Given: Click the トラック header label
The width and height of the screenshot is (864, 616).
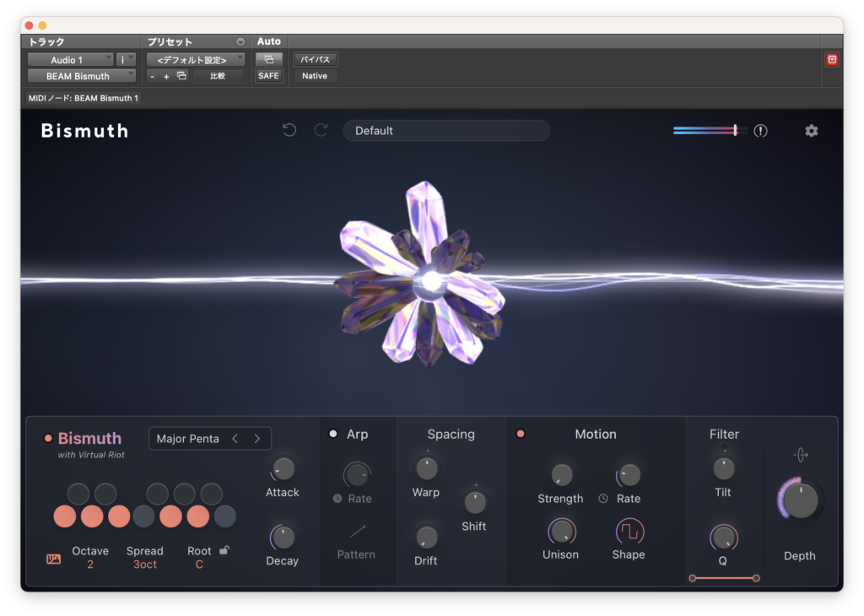Looking at the screenshot, I should pyautogui.click(x=46, y=42).
